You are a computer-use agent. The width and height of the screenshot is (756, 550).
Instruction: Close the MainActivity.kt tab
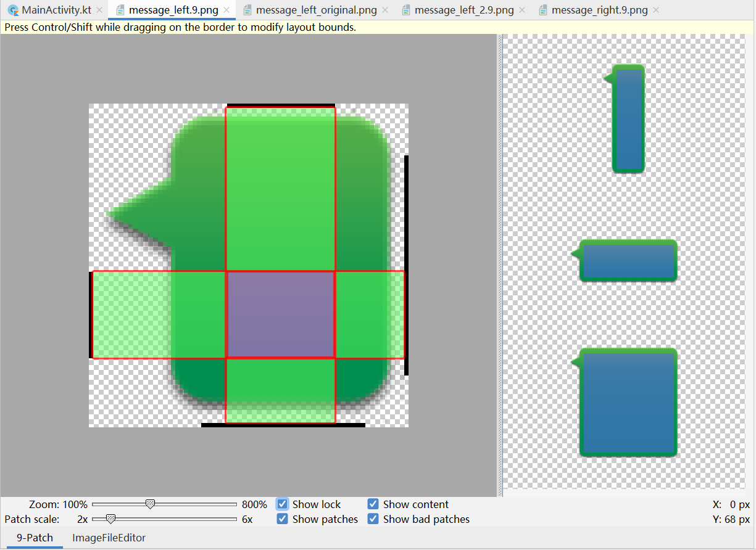coord(99,10)
